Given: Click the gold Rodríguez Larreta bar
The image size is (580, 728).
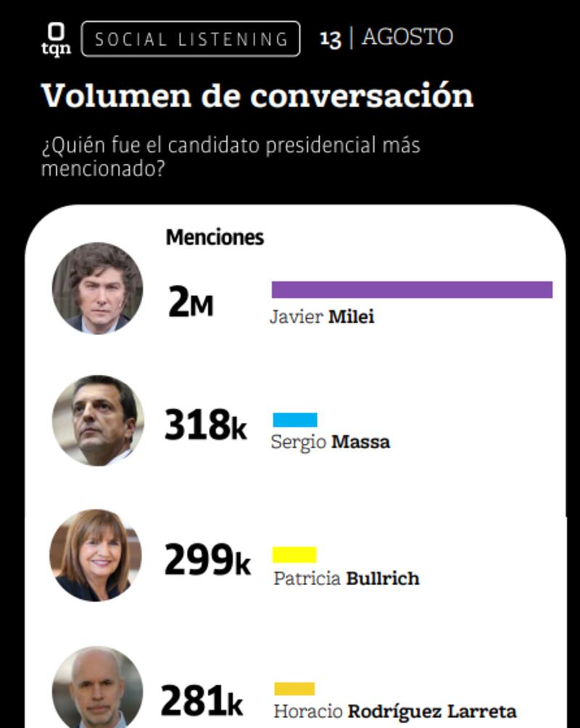Looking at the screenshot, I should (x=294, y=689).
